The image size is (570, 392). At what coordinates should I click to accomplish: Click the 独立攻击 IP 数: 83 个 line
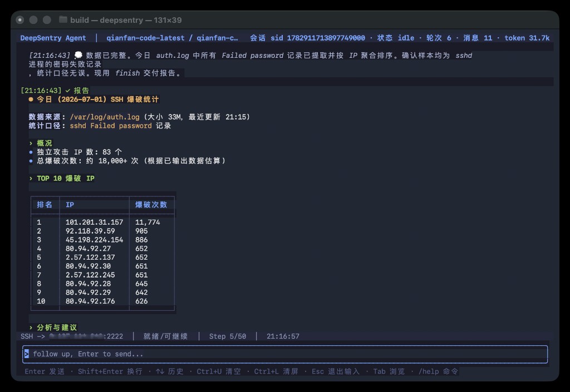pos(79,152)
